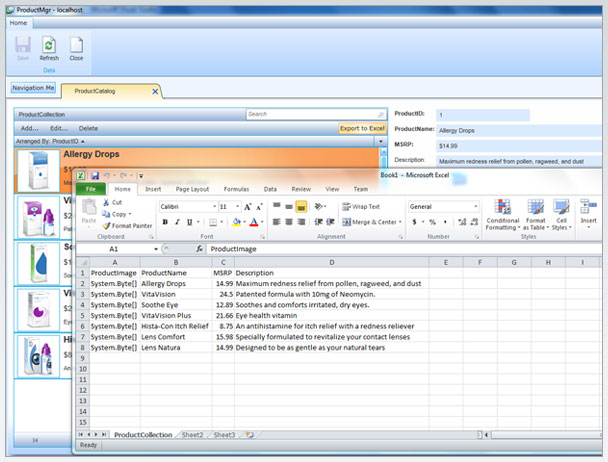Screen dimensions: 608x462
Task: Click the Search field in ProductCollection
Action: (x=316, y=114)
